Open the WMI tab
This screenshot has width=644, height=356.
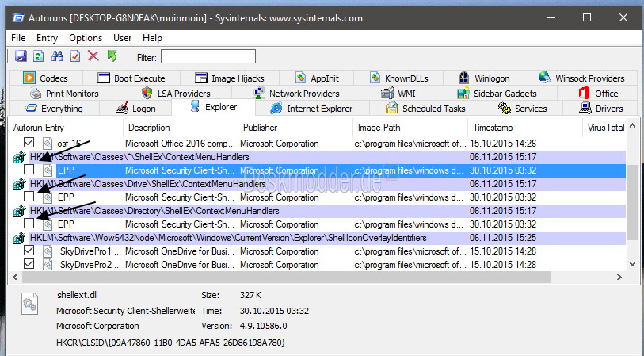point(398,94)
